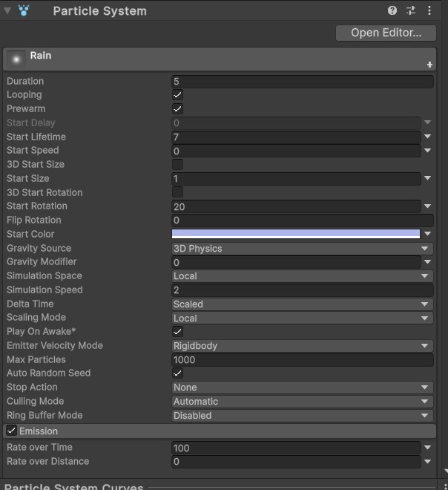Open Start Lifetime mode arrow menu
The height and width of the screenshot is (490, 448).
(427, 137)
